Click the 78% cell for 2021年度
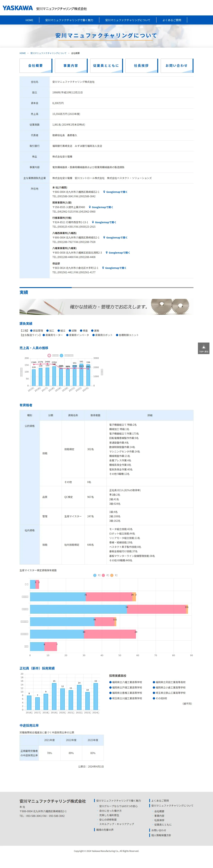The width and height of the screenshot is (213, 868). coord(50,753)
